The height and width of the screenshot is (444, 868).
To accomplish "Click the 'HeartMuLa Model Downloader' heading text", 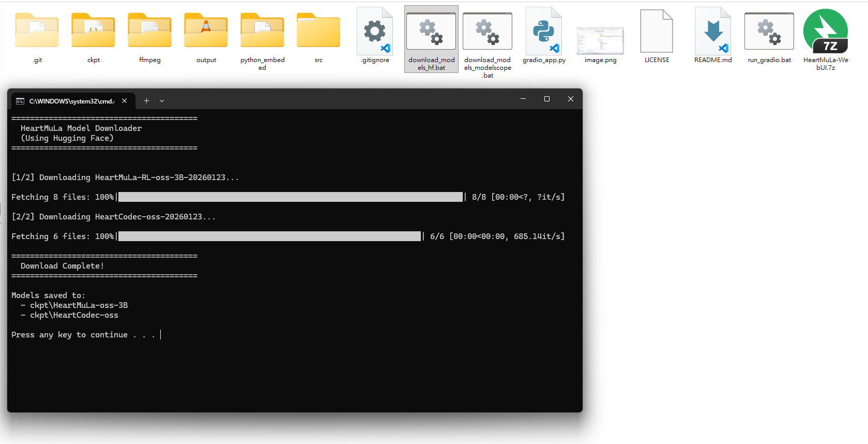I will click(81, 128).
